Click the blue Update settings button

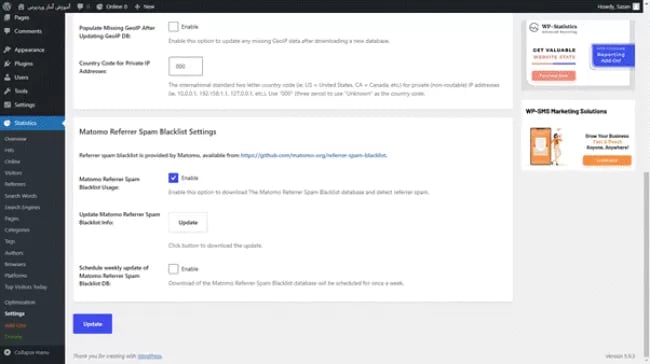92,324
